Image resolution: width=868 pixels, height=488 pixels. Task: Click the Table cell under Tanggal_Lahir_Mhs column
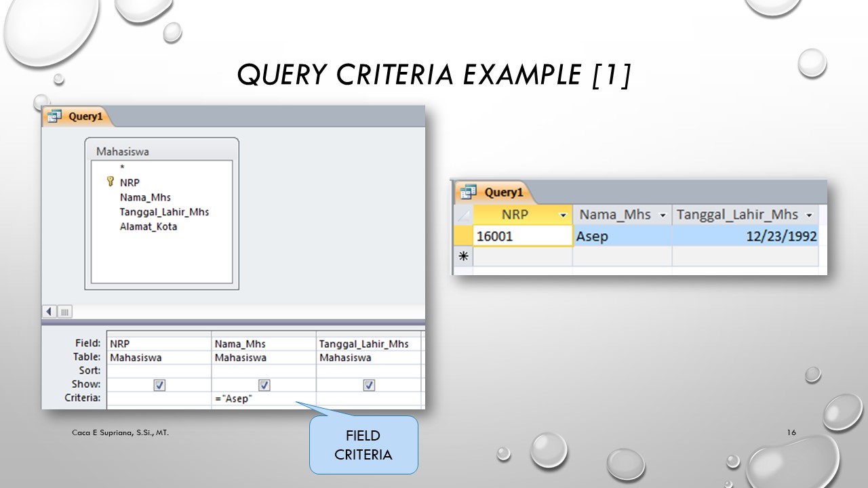point(369,357)
